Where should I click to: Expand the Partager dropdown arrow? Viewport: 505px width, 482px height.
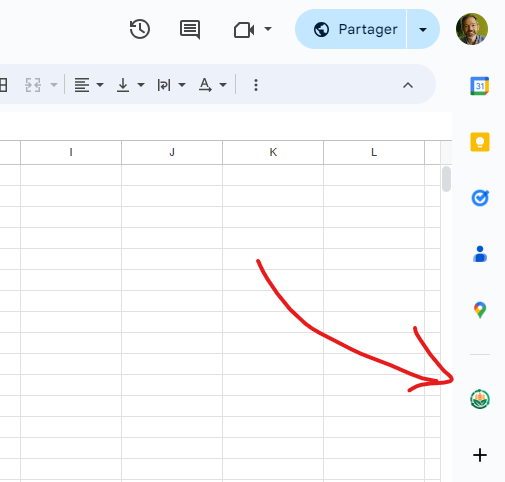[x=423, y=29]
